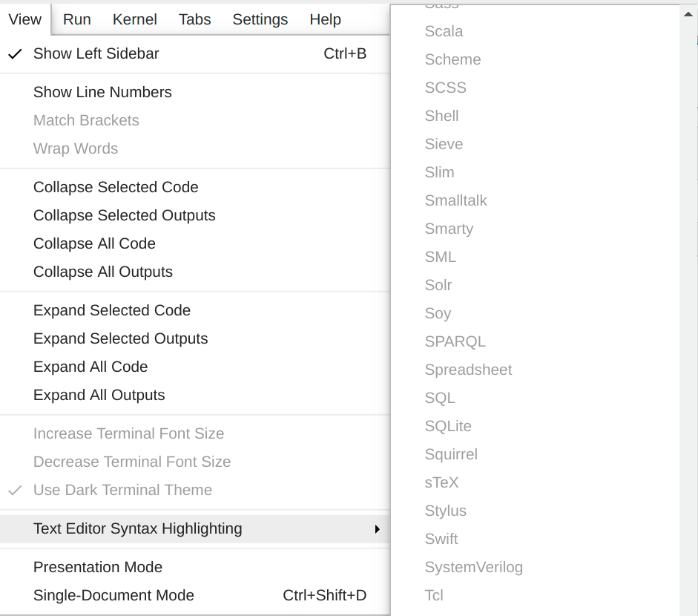Screen dimensions: 698x616
Task: Open the Kernel menu
Action: coord(134,19)
